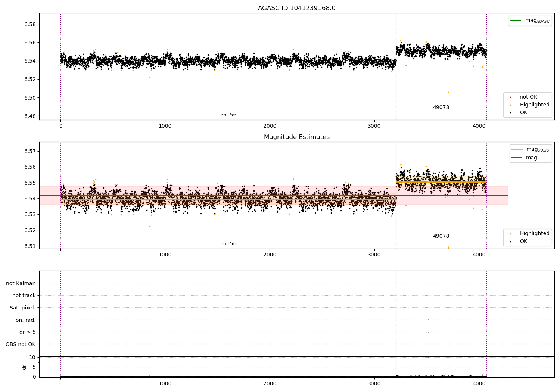
Task: Click the 'Ion. rad.' row label
Action: [x=25, y=320]
